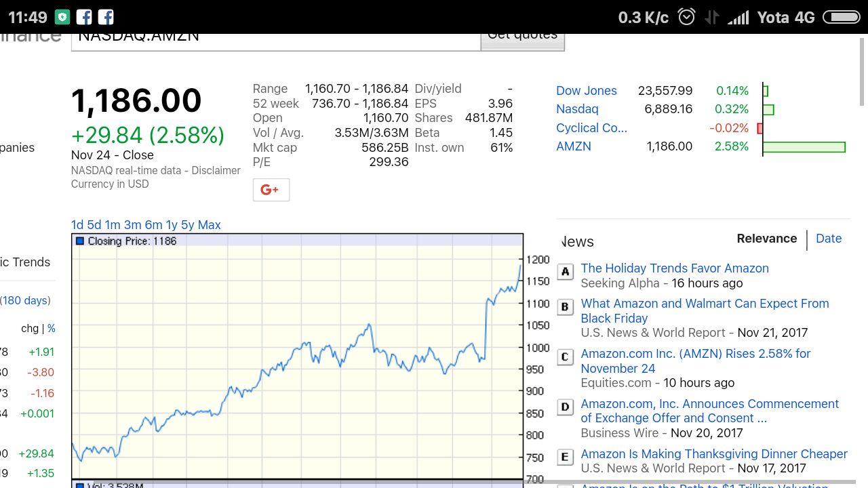This screenshot has width=868, height=488.
Task: Select the 5d chart range
Action: coord(94,225)
